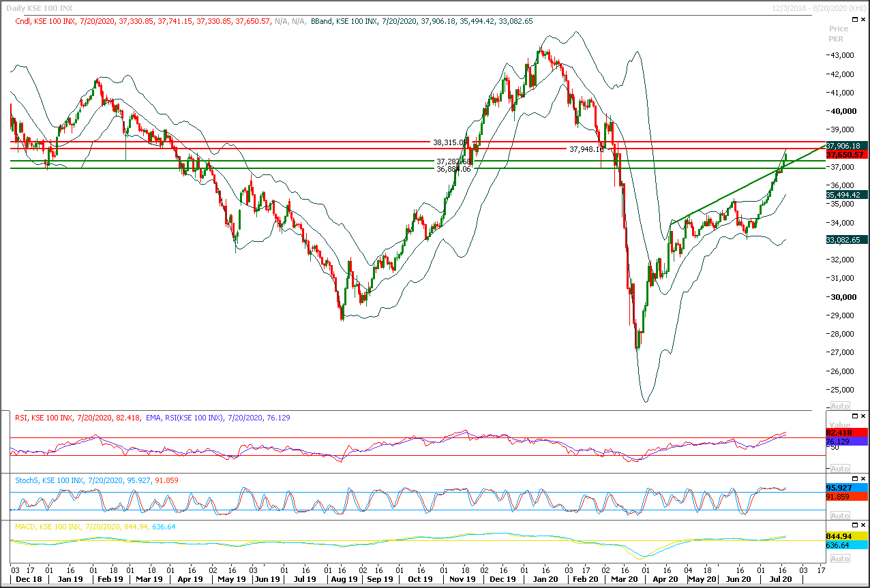Maximize the RSI indicator panel
This screenshot has height=588, width=870.
coord(854,416)
